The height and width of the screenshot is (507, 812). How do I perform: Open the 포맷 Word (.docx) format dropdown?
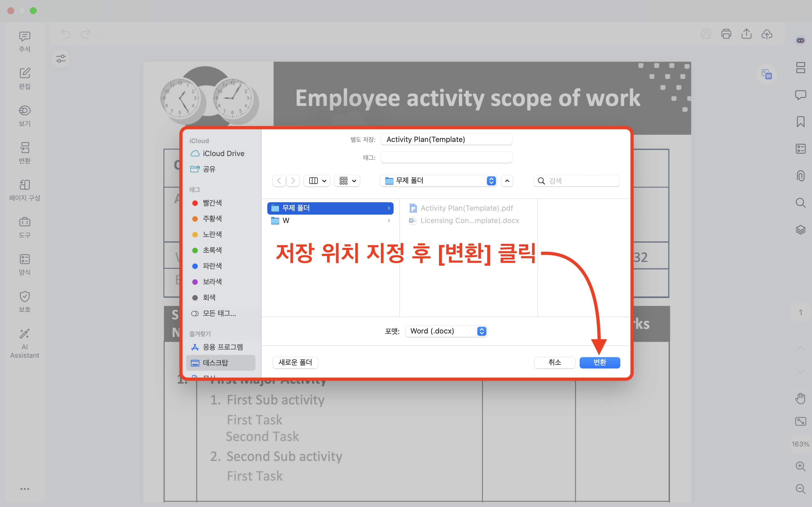click(x=446, y=331)
